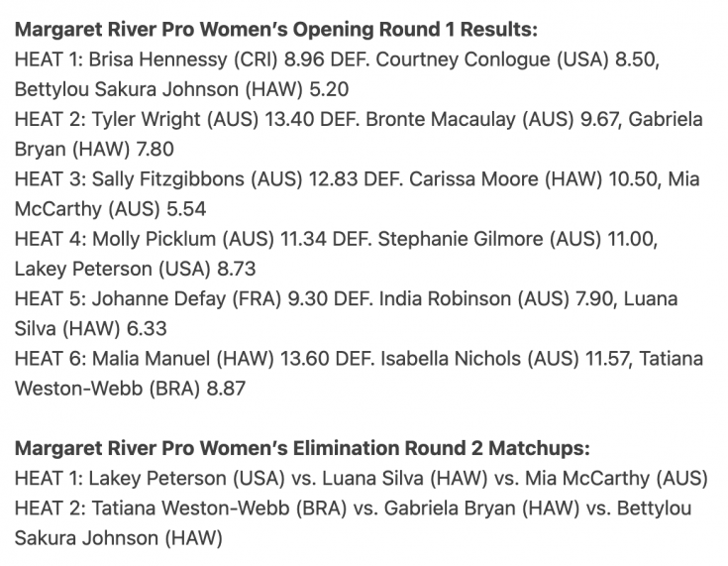Click the name Brisa Hennessy in Heat 1
Screen dimensions: 728x566
[x=158, y=59]
